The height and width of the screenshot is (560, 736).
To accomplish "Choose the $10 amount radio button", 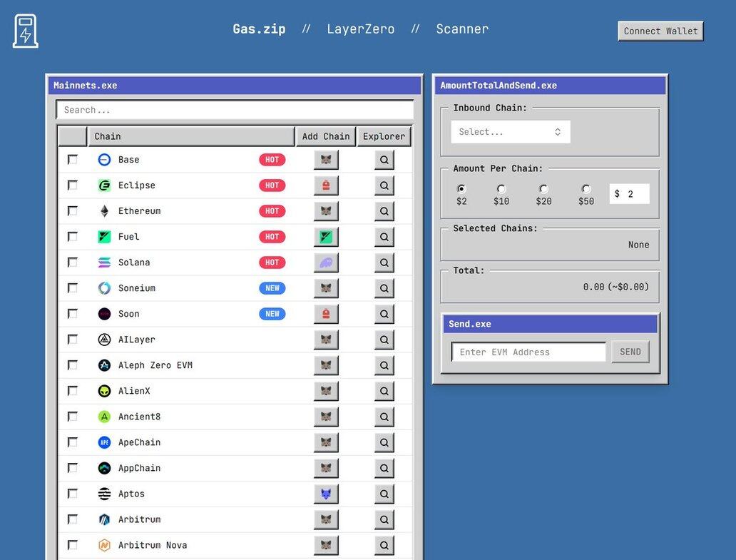I will coord(501,189).
